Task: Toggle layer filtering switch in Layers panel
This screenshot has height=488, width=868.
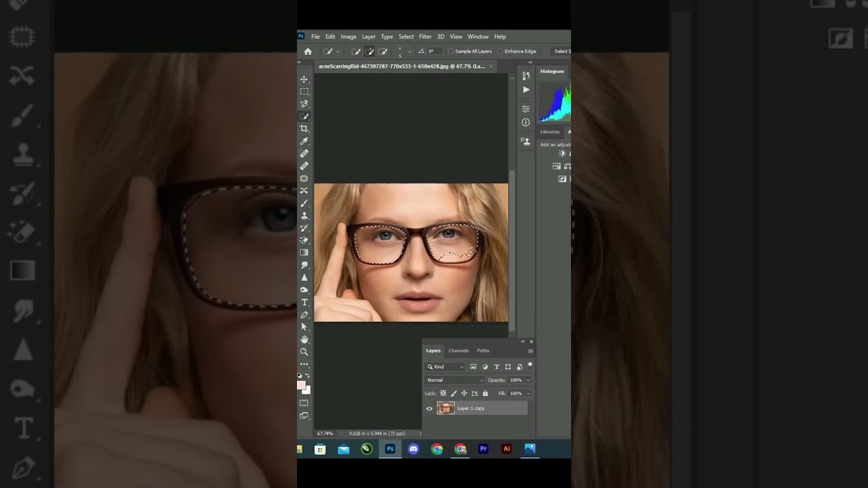Action: coord(530,365)
